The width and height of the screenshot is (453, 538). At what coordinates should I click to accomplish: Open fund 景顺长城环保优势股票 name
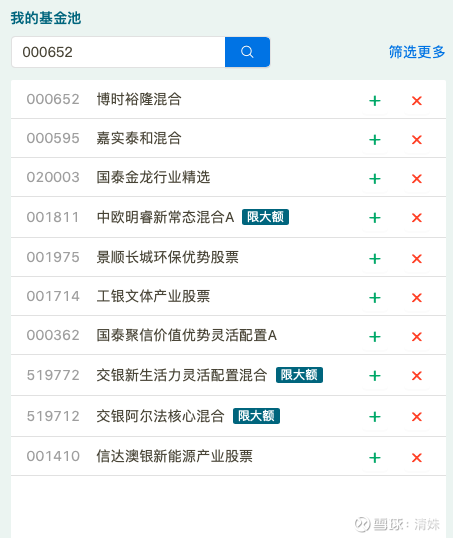(167, 257)
